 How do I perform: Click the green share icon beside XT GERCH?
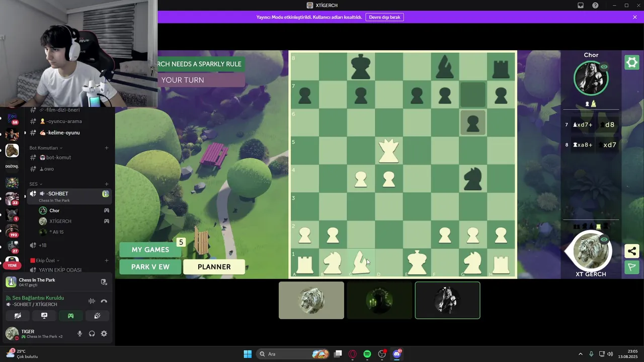(x=631, y=251)
